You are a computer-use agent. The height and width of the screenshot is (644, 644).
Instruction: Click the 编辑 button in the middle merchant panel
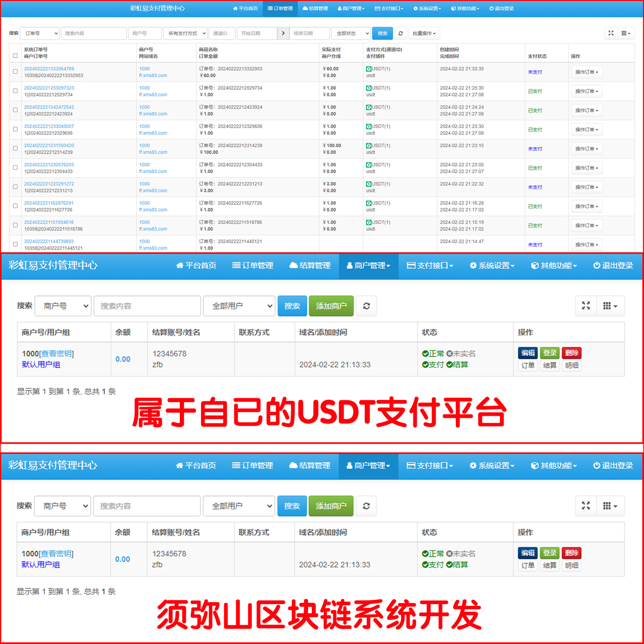tap(528, 353)
